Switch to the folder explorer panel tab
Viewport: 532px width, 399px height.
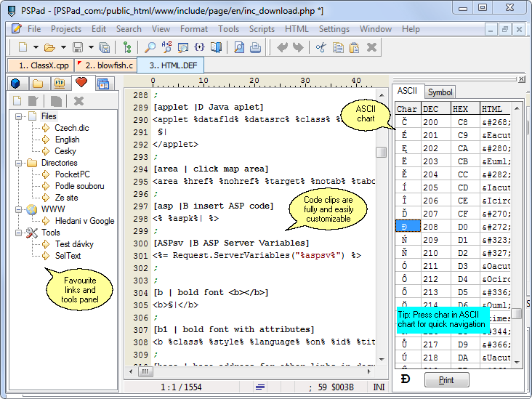tap(38, 83)
